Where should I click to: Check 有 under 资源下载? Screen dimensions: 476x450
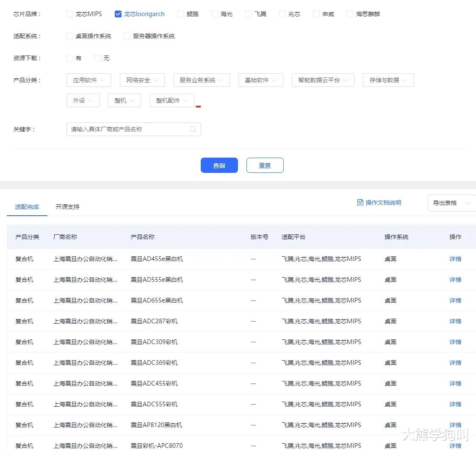click(69, 58)
